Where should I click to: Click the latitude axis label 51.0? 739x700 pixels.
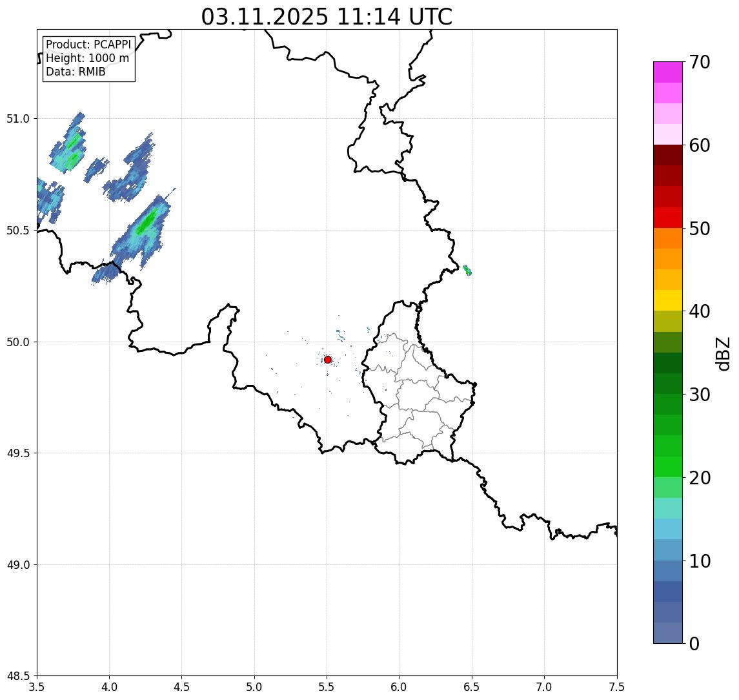click(x=18, y=119)
